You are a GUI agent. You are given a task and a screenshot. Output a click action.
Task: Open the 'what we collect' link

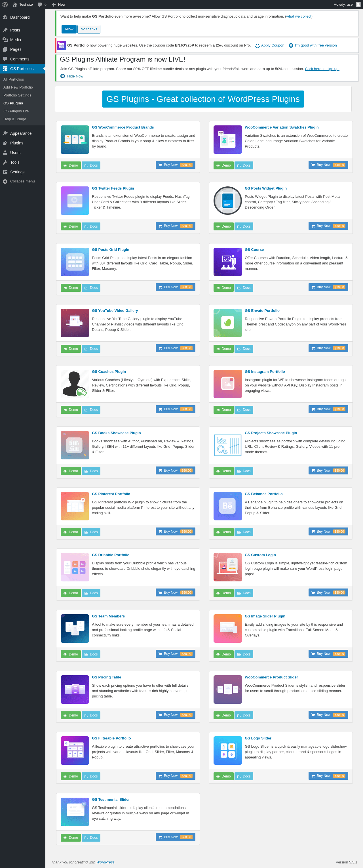pos(299,16)
